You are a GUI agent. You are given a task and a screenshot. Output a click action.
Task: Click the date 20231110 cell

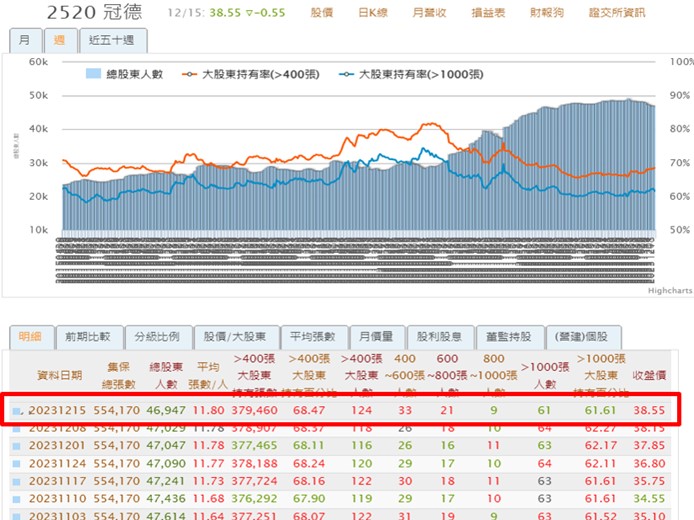click(x=57, y=499)
